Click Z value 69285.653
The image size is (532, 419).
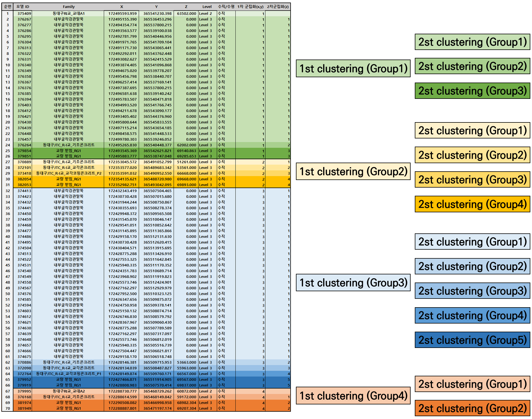[x=186, y=156]
